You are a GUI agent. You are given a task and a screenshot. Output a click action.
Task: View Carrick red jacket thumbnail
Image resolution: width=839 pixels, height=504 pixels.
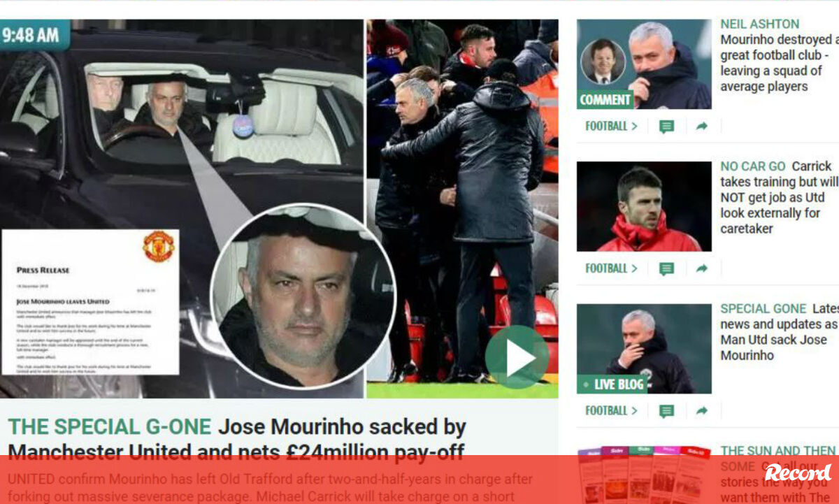(644, 206)
